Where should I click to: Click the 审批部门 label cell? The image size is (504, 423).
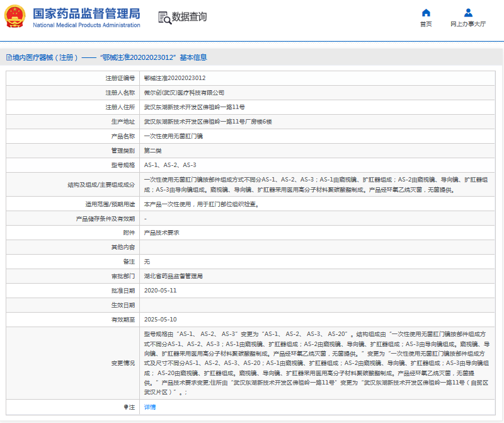click(72, 276)
